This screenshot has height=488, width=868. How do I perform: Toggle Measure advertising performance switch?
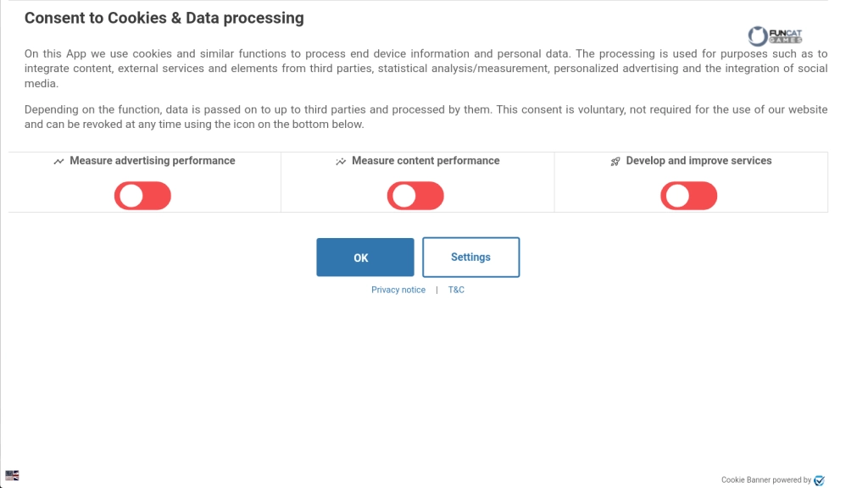pos(142,196)
